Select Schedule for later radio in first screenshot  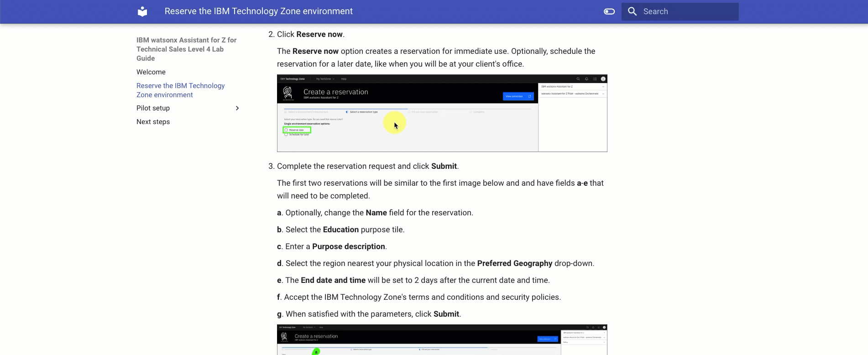[x=286, y=135]
